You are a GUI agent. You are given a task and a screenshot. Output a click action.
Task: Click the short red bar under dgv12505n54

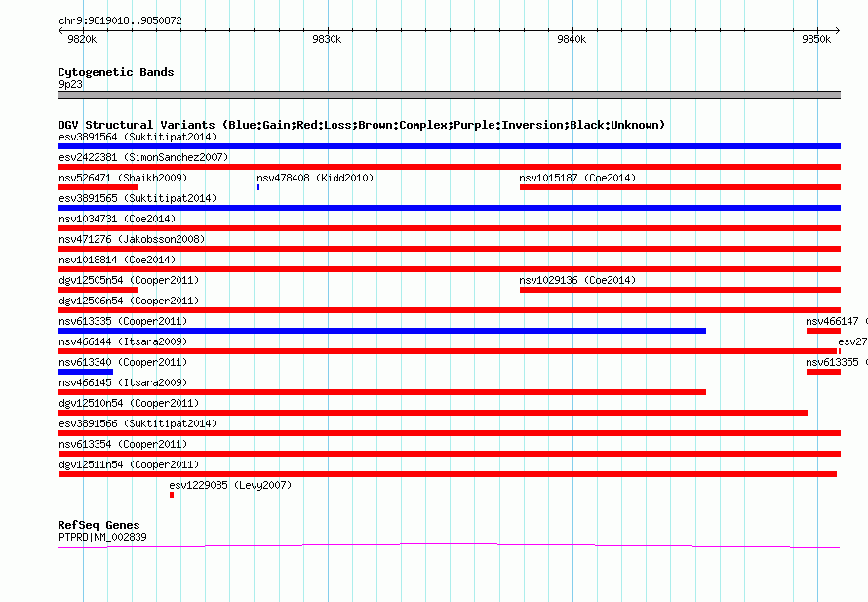click(98, 290)
